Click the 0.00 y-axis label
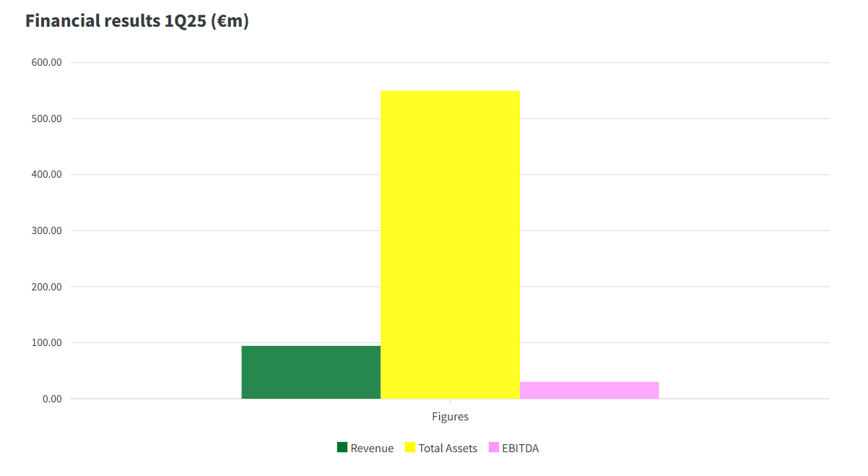Screen dimensions: 868x476 pyautogui.click(x=52, y=399)
